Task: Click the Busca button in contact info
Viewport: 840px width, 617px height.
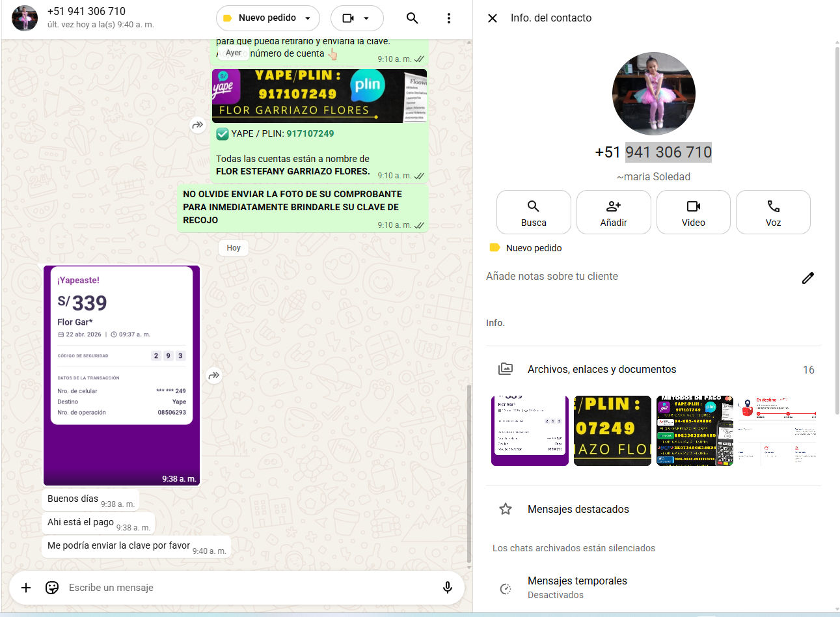Action: (534, 212)
